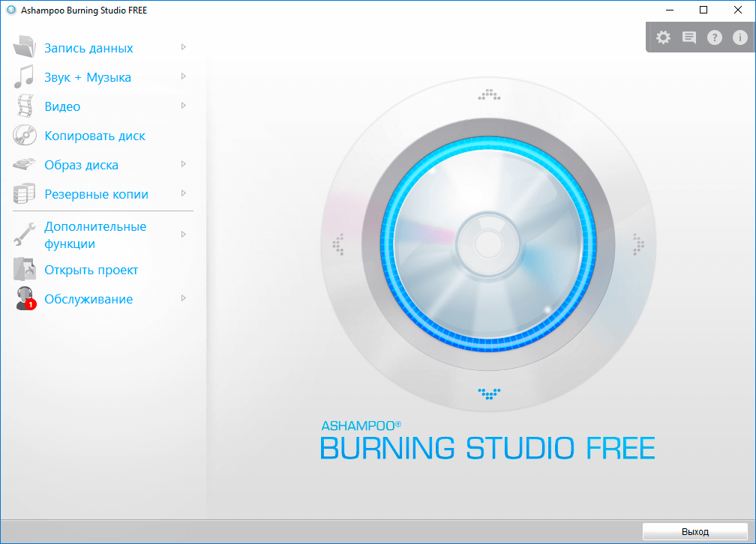Click the disc icon for Копировать диск

pyautogui.click(x=25, y=136)
